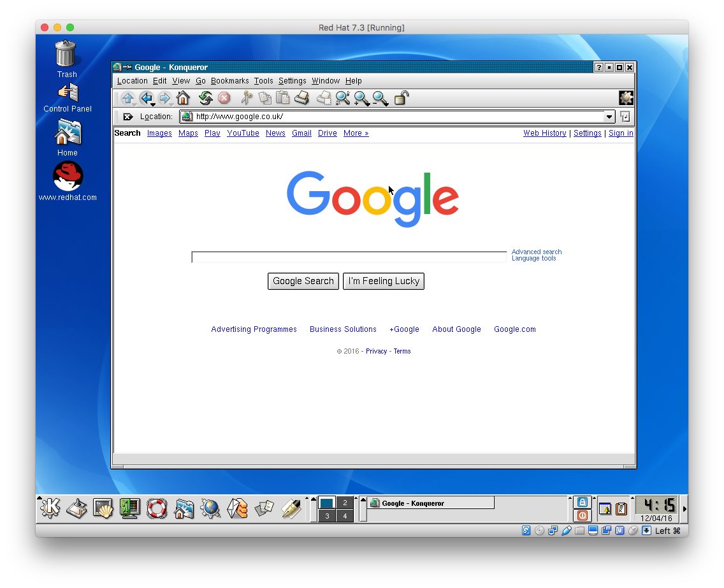Open the Help lifebuoy icon

pos(157,508)
